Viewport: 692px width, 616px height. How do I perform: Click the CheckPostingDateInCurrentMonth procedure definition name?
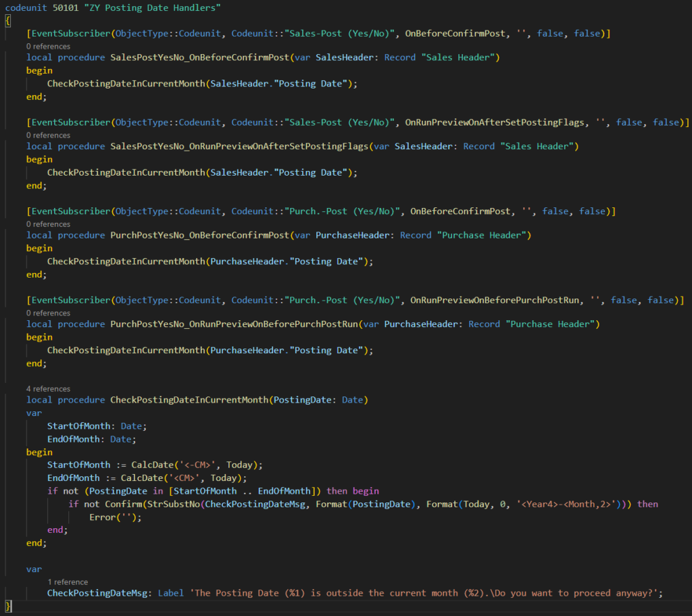[189, 400]
